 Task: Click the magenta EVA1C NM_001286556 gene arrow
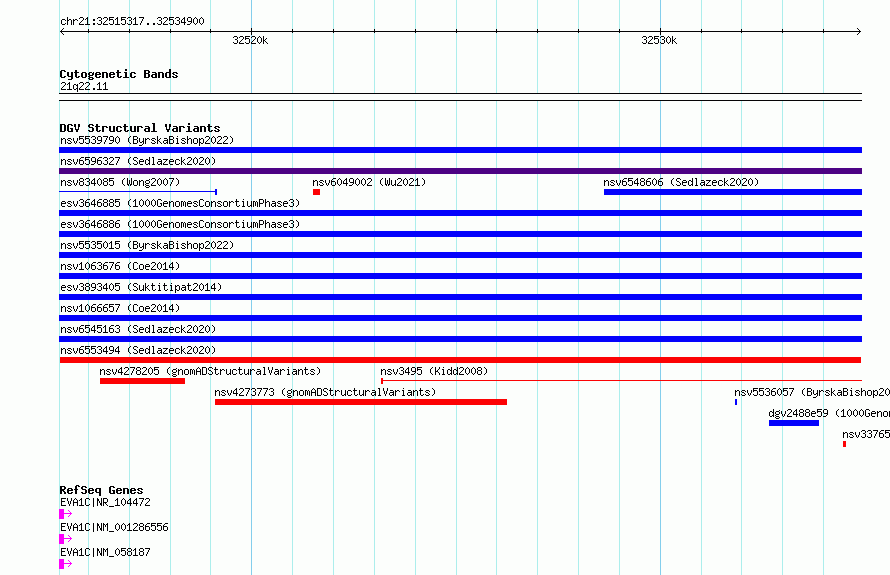click(x=66, y=539)
